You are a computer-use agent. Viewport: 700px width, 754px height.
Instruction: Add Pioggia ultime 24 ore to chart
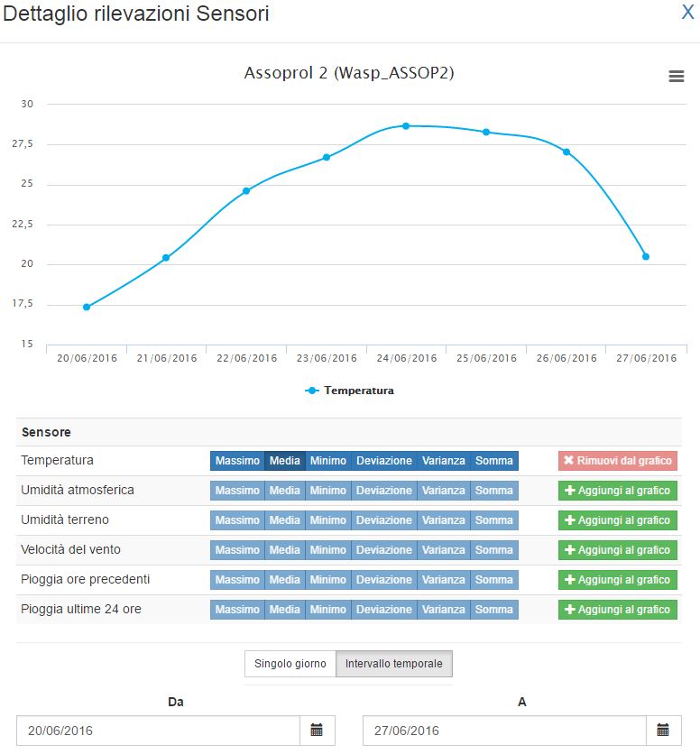click(x=618, y=610)
